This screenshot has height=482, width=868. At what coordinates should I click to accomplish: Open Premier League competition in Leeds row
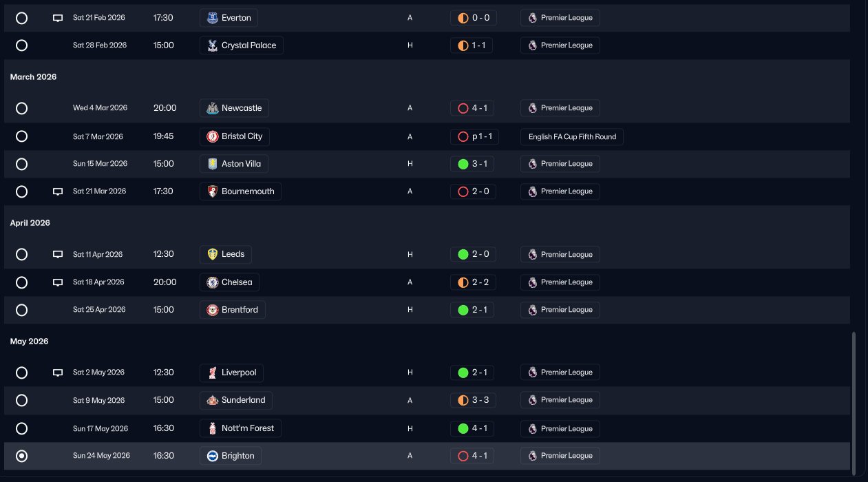pyautogui.click(x=560, y=255)
